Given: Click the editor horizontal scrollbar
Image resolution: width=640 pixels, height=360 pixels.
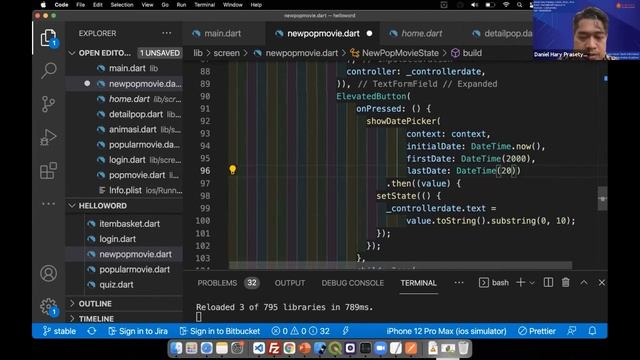Looking at the screenshot, I should pos(400,266).
